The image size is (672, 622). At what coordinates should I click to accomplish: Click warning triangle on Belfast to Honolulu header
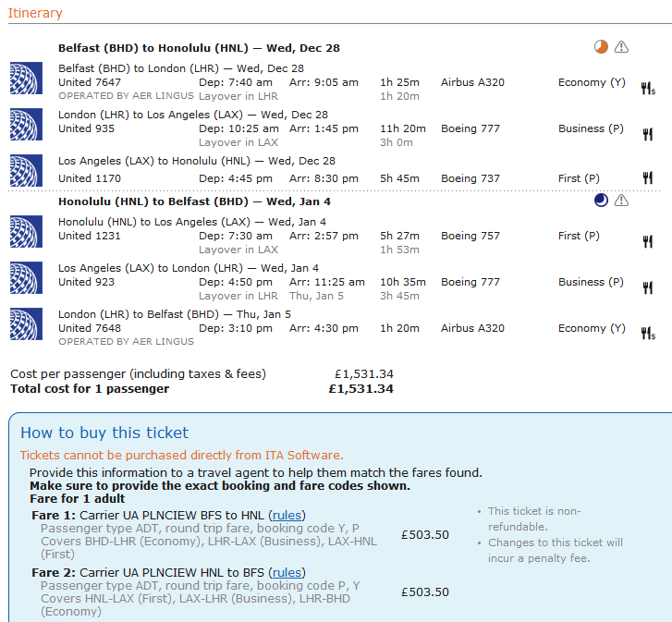coord(621,47)
